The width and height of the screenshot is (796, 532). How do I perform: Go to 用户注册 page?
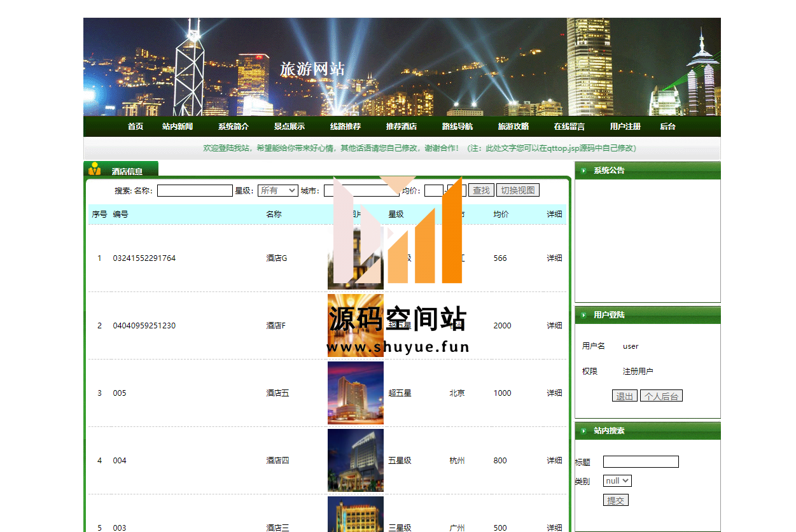click(x=625, y=127)
